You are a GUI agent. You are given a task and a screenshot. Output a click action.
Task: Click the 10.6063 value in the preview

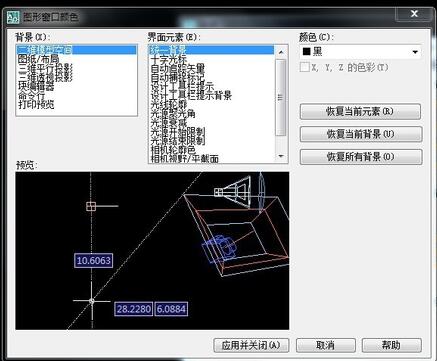tap(94, 260)
